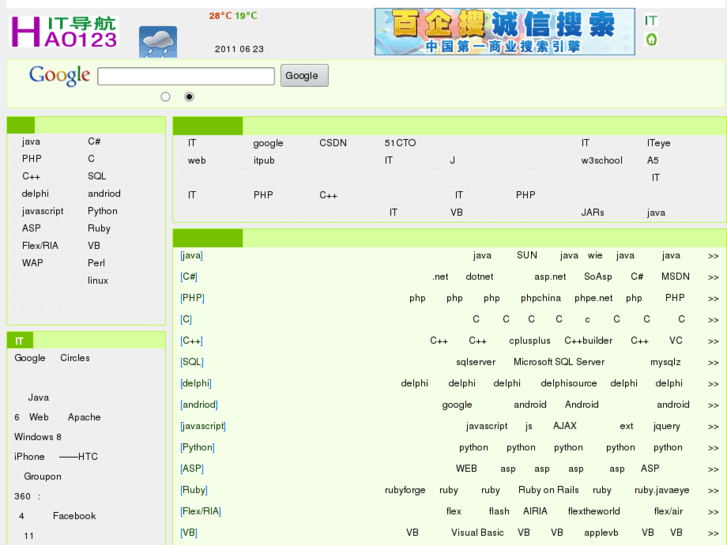Expand the [javascript] row with >> arrow

click(713, 427)
